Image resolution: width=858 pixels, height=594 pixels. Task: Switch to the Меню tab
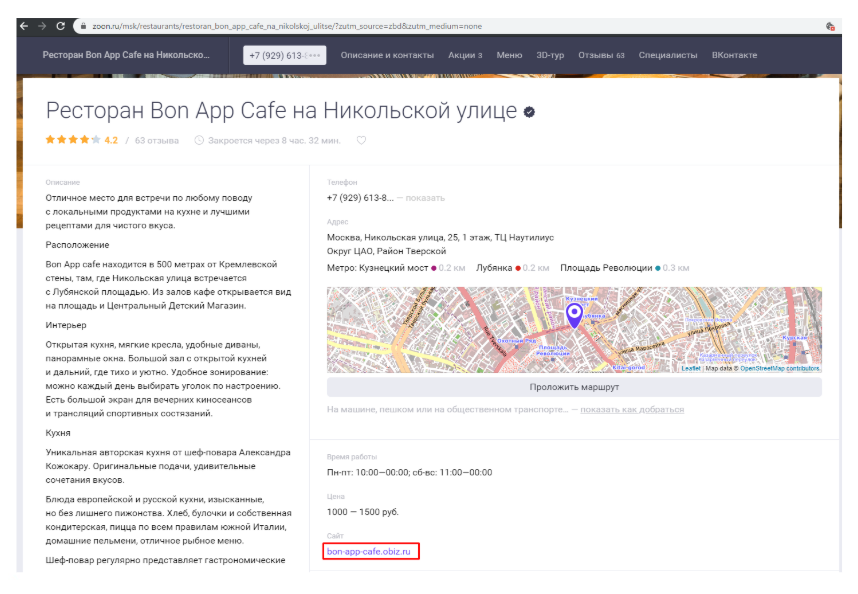[509, 55]
